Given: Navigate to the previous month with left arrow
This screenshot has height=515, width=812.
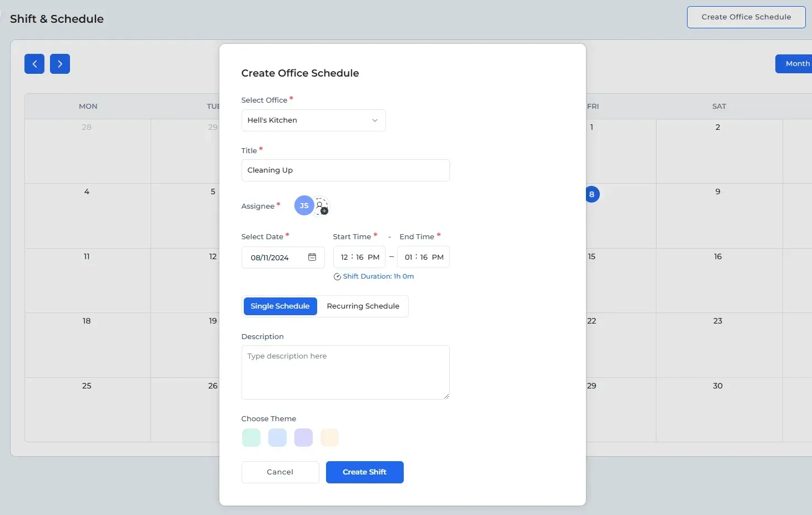Looking at the screenshot, I should point(34,64).
